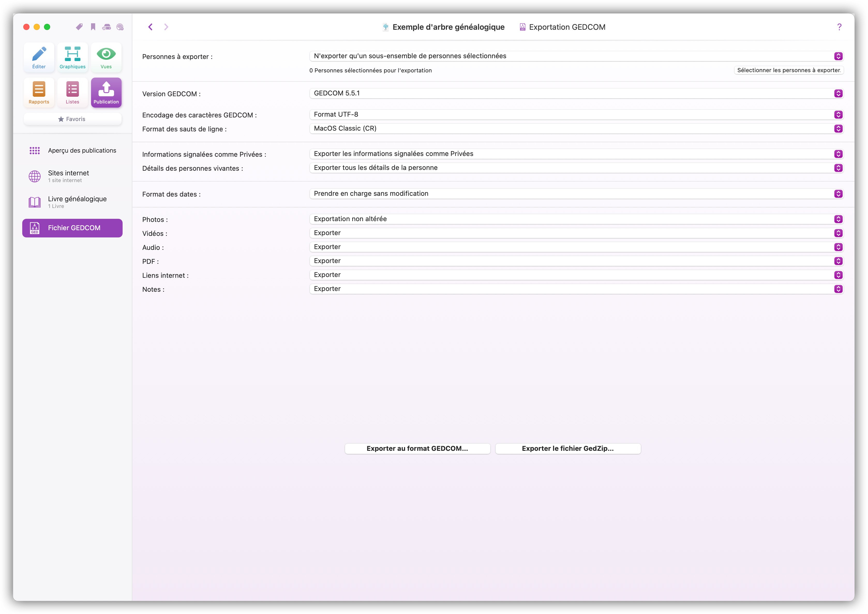
Task: Open the Vidéos export dropdown
Action: click(x=577, y=233)
